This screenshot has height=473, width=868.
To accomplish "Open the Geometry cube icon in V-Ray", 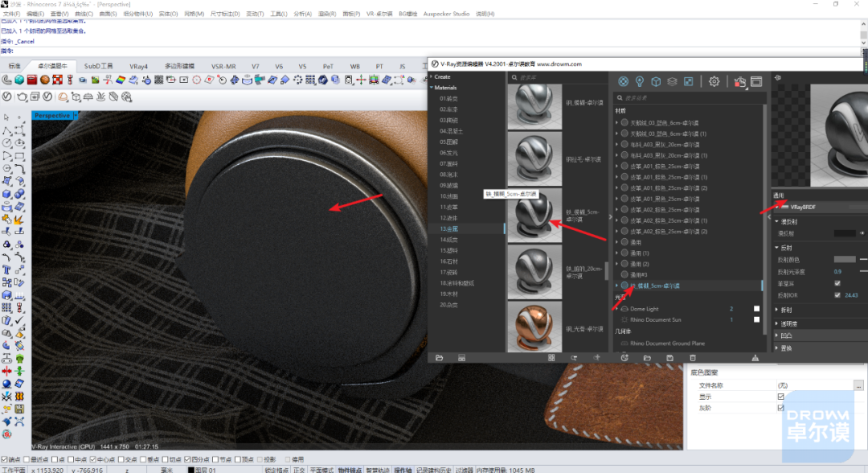I will [656, 81].
